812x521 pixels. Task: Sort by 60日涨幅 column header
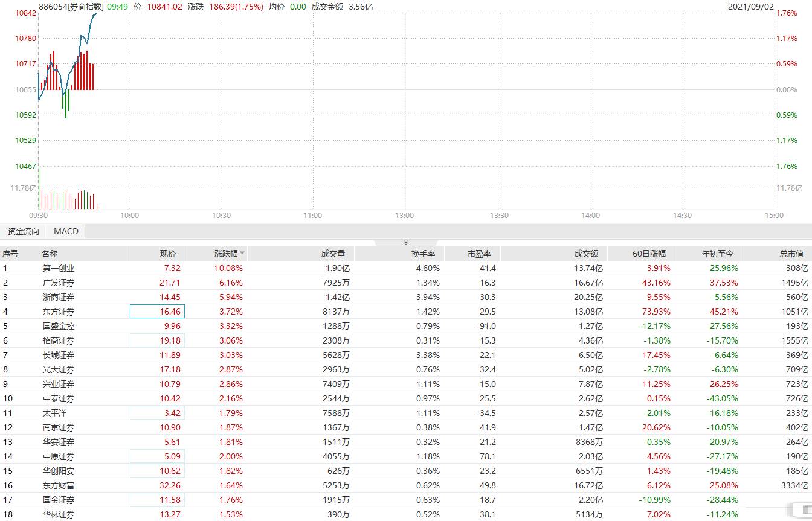pyautogui.click(x=649, y=254)
